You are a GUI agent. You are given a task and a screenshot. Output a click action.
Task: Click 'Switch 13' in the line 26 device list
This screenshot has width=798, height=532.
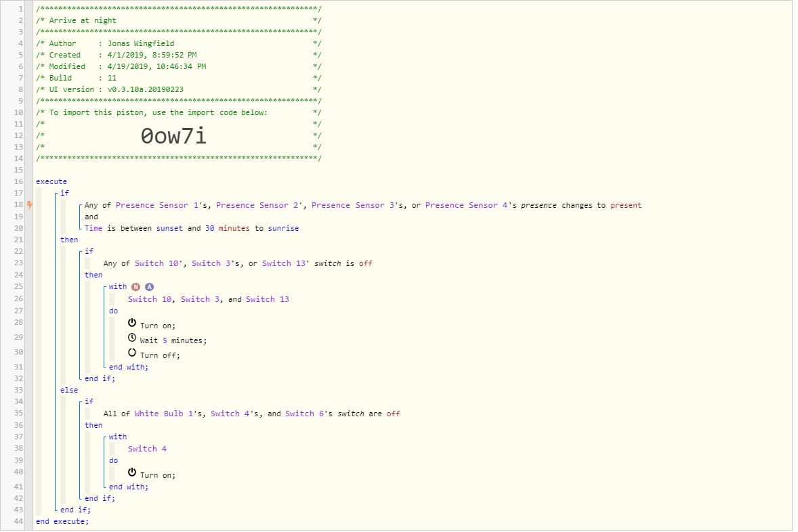click(268, 300)
